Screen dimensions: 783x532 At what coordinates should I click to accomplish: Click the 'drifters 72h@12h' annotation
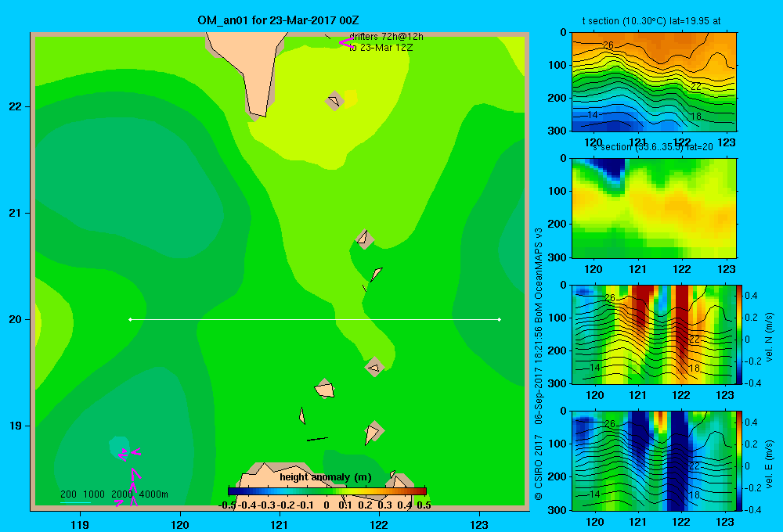coord(386,37)
